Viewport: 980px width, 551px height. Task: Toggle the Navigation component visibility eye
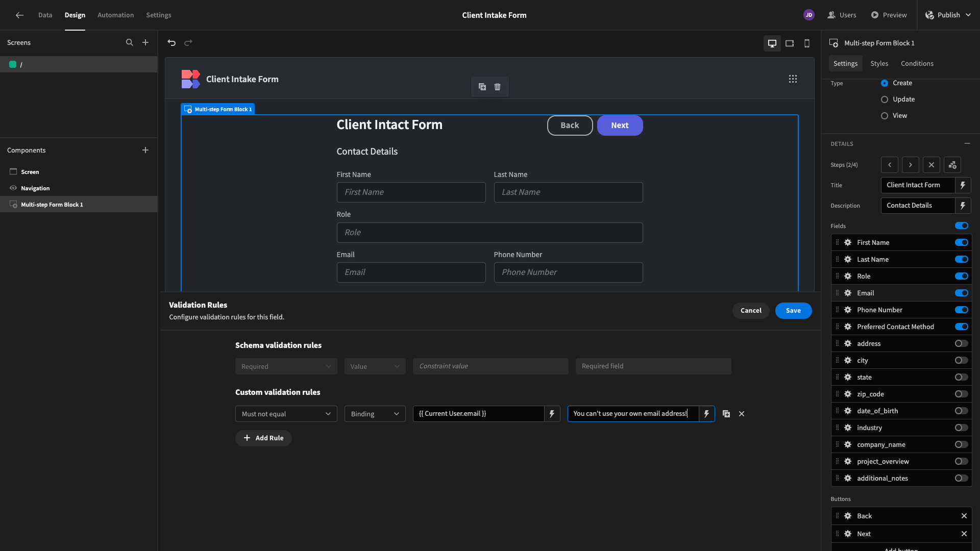pyautogui.click(x=13, y=188)
